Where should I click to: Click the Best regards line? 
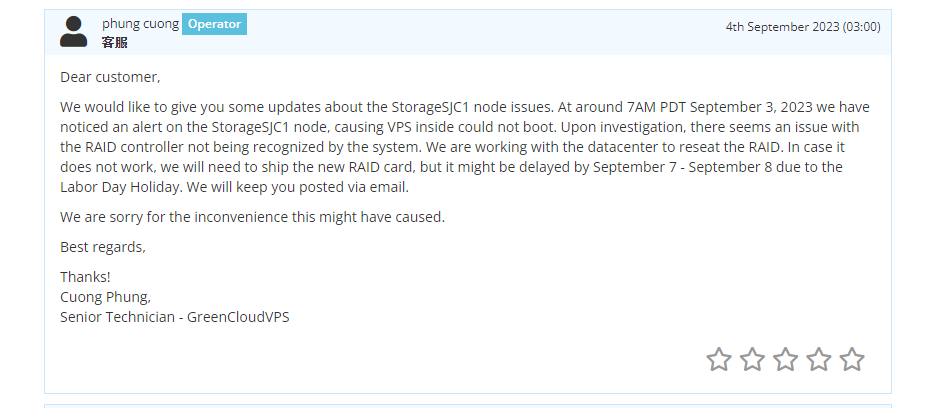tap(103, 247)
